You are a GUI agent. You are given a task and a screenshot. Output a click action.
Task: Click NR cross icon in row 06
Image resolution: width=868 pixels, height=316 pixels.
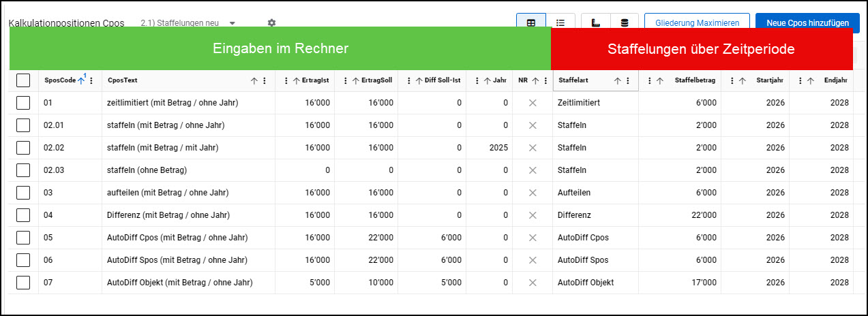click(x=533, y=260)
